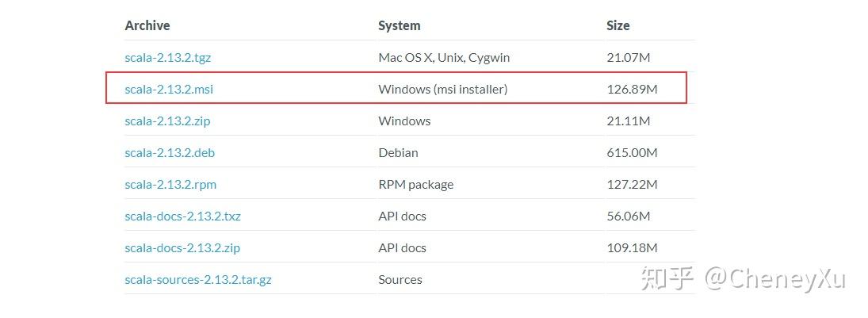
Task: Click the Archive column header
Action: tap(147, 25)
